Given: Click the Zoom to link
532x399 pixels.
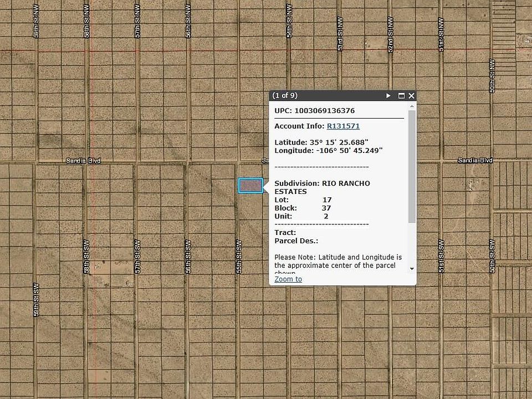Looking at the screenshot, I should [x=288, y=279].
